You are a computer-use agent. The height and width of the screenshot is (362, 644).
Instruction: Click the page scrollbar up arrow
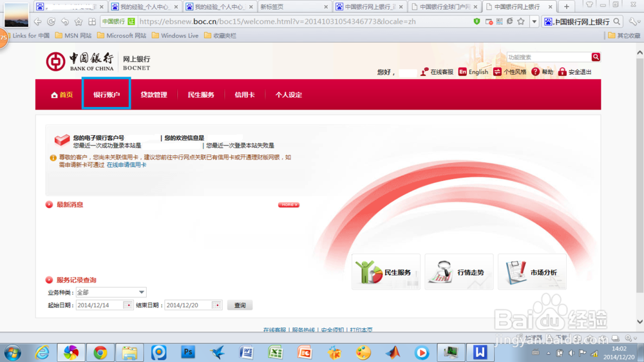click(x=640, y=53)
